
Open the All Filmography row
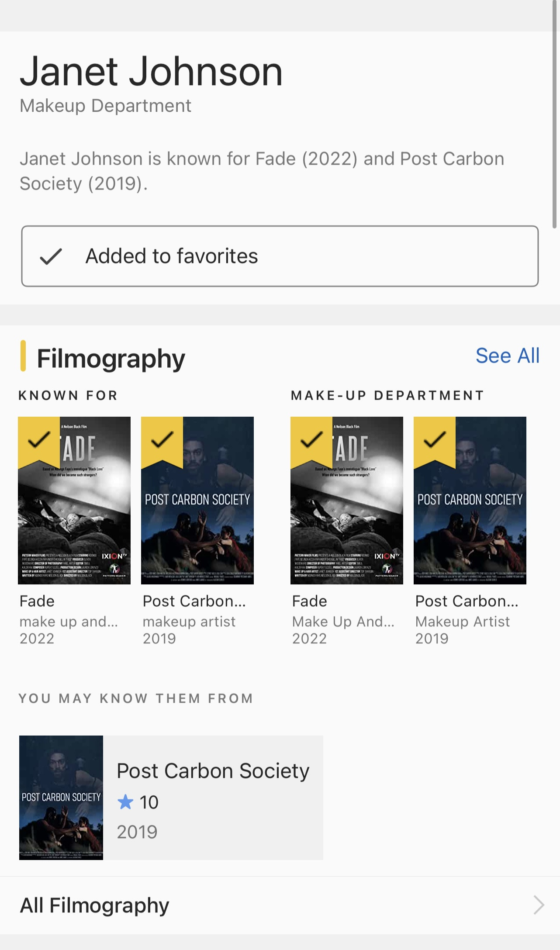[280, 905]
